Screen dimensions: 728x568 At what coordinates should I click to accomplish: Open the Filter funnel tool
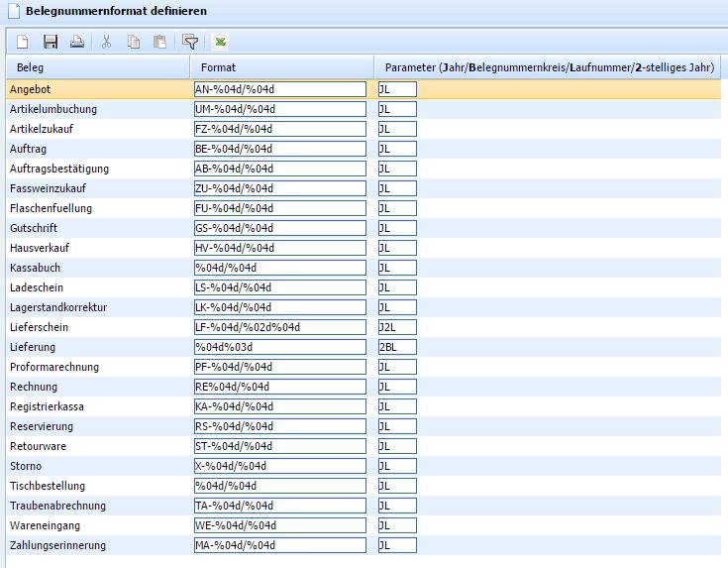pyautogui.click(x=190, y=42)
